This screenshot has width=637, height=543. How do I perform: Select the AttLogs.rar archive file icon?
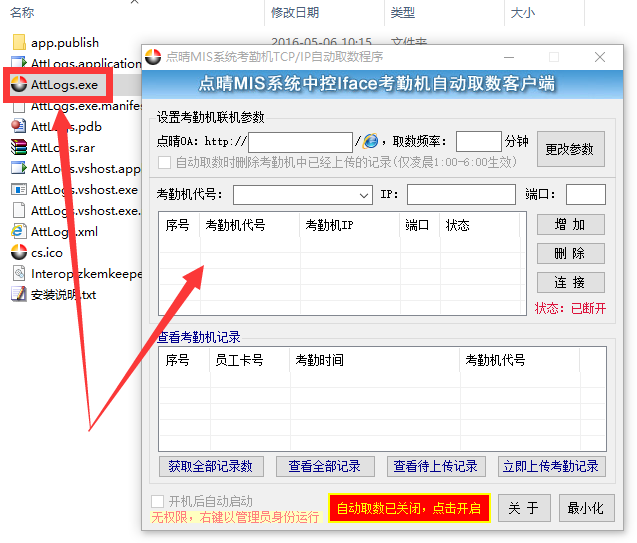click(19, 148)
